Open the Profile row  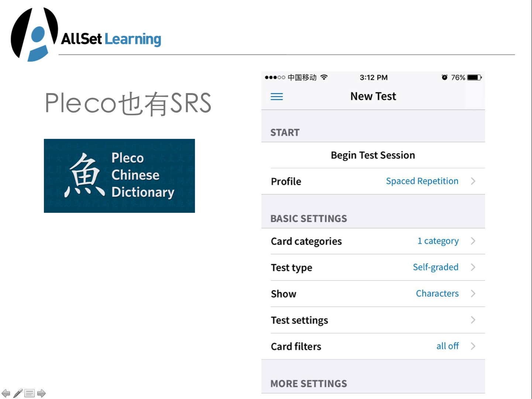373,181
